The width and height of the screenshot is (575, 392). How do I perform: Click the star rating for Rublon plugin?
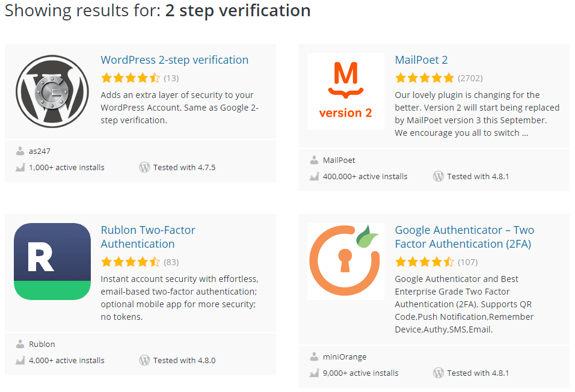[x=130, y=262]
